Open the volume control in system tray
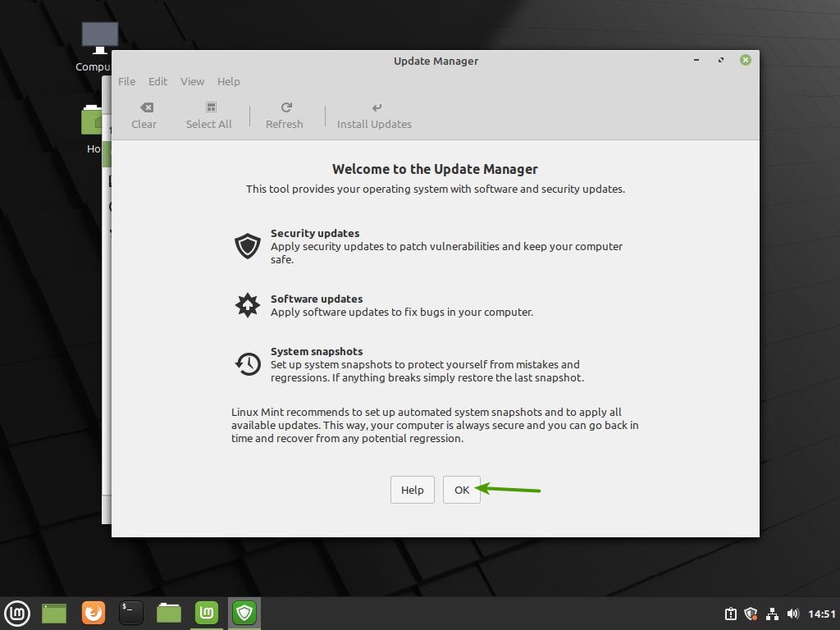840x630 pixels. click(x=792, y=614)
